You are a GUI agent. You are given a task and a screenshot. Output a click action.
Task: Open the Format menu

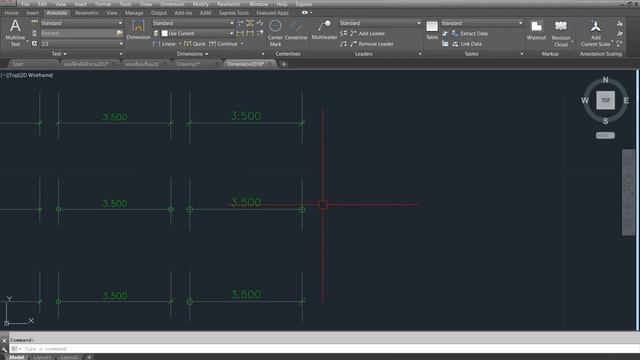[x=103, y=4]
